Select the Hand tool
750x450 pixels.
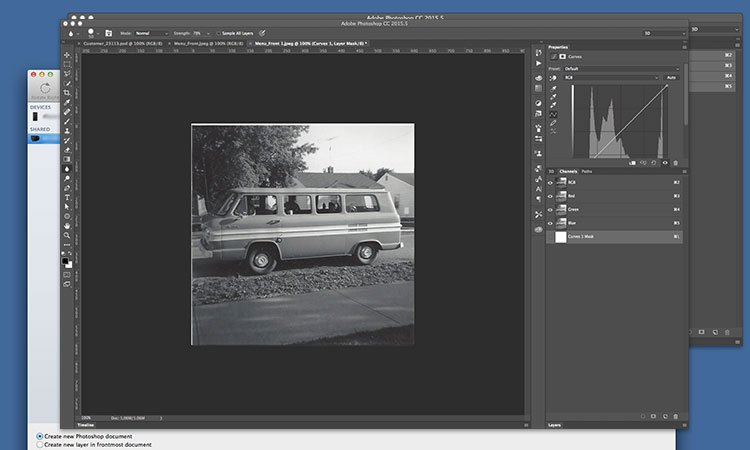click(67, 225)
